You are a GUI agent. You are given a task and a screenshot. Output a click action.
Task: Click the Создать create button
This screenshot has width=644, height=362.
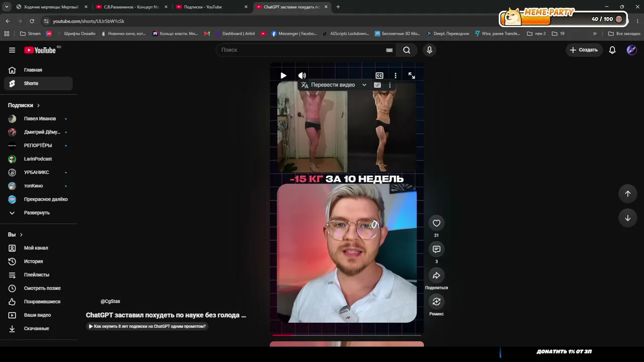coord(584,50)
